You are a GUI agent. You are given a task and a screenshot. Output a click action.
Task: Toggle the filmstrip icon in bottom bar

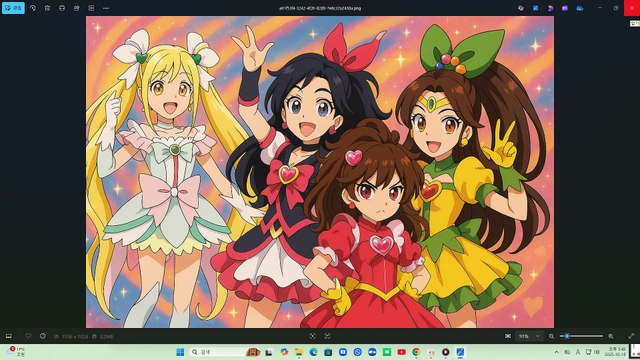click(x=9, y=336)
